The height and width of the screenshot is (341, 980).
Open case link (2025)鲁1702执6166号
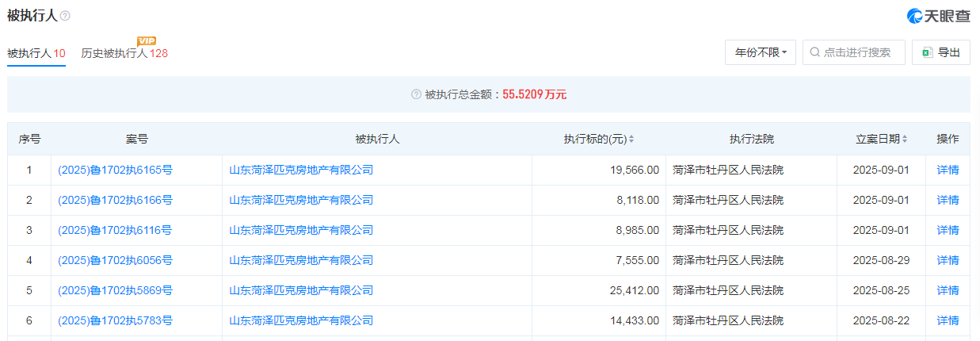point(115,200)
